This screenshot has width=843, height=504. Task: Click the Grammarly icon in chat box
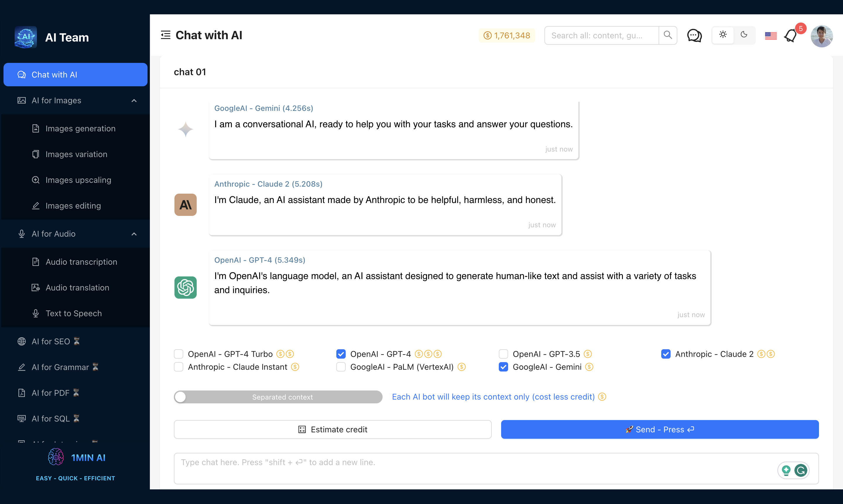click(801, 470)
